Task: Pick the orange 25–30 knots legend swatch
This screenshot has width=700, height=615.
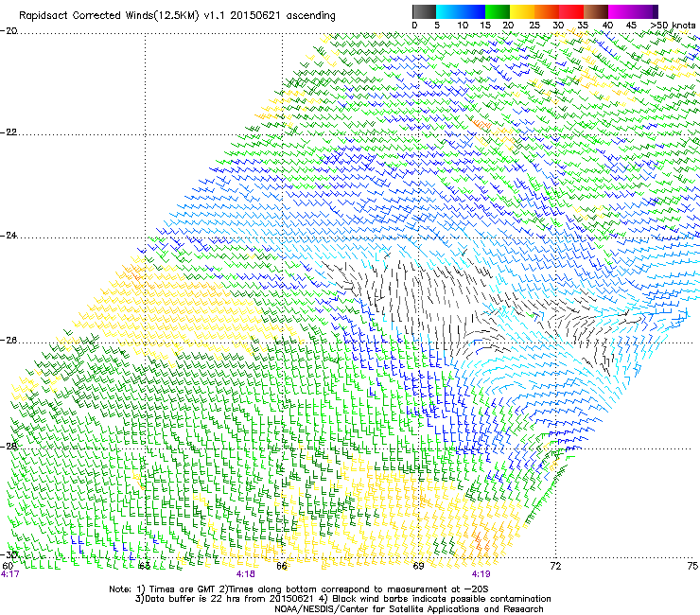Action: pos(547,11)
